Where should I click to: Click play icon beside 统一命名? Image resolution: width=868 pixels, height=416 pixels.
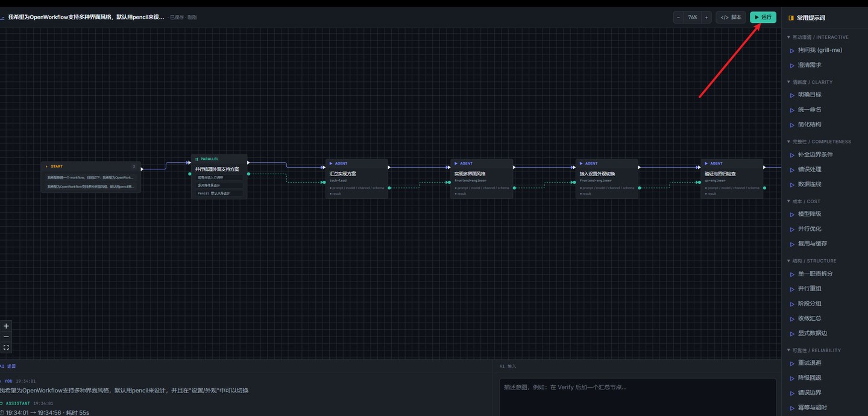pos(793,110)
